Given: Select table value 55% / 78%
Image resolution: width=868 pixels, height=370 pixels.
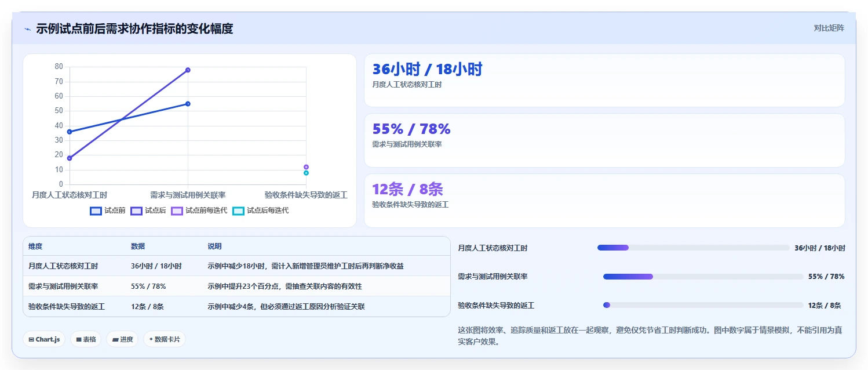Looking at the screenshot, I should click(x=149, y=286).
